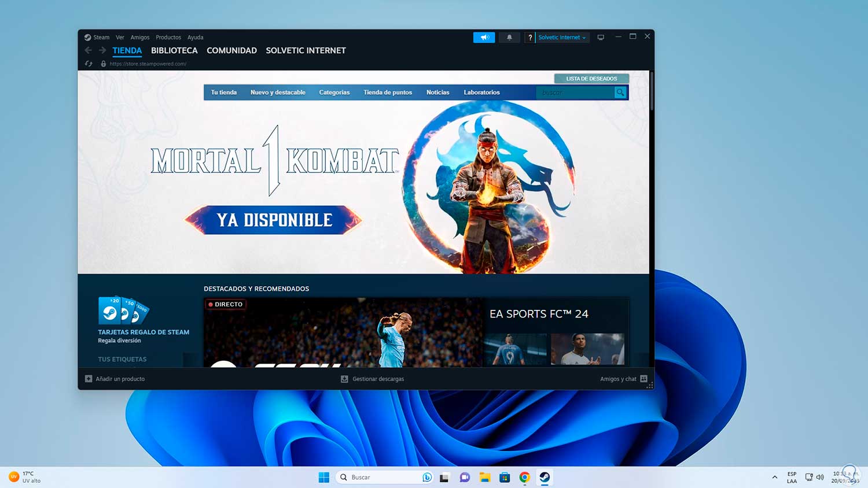Viewport: 868px width, 488px height.
Task: Click the plus icon beside Añadir un producto
Action: tap(89, 379)
